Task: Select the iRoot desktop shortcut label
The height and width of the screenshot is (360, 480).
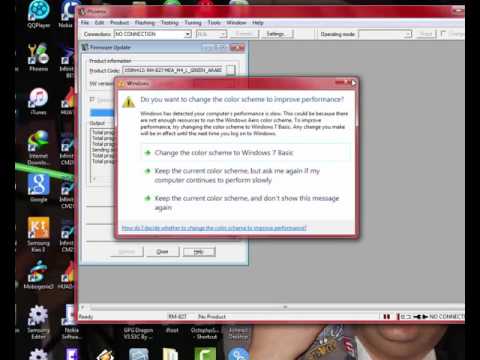Action: point(172,330)
